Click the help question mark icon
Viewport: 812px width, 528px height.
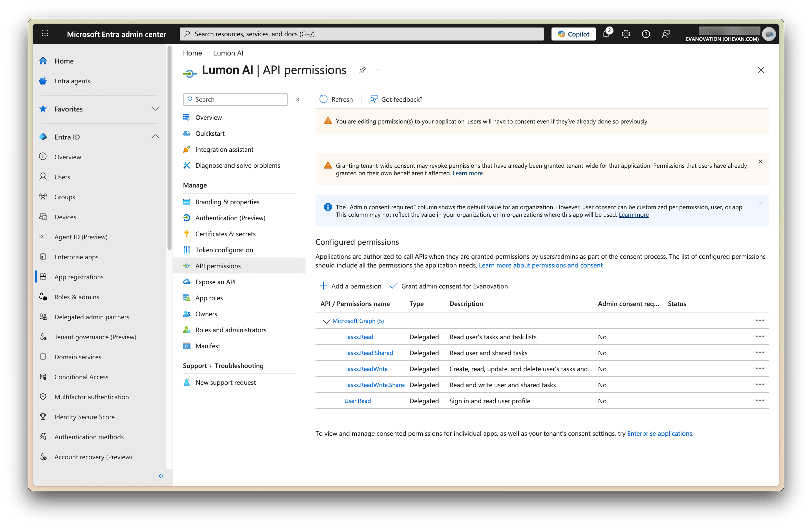pyautogui.click(x=645, y=34)
